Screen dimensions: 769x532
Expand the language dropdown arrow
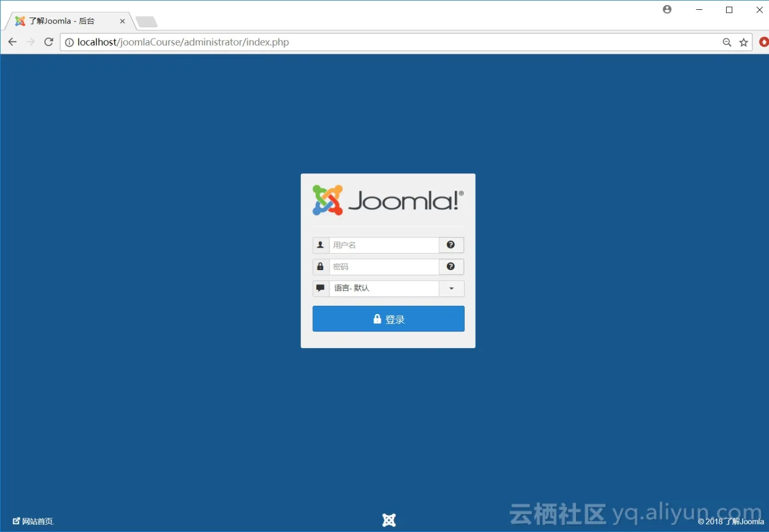pos(452,288)
